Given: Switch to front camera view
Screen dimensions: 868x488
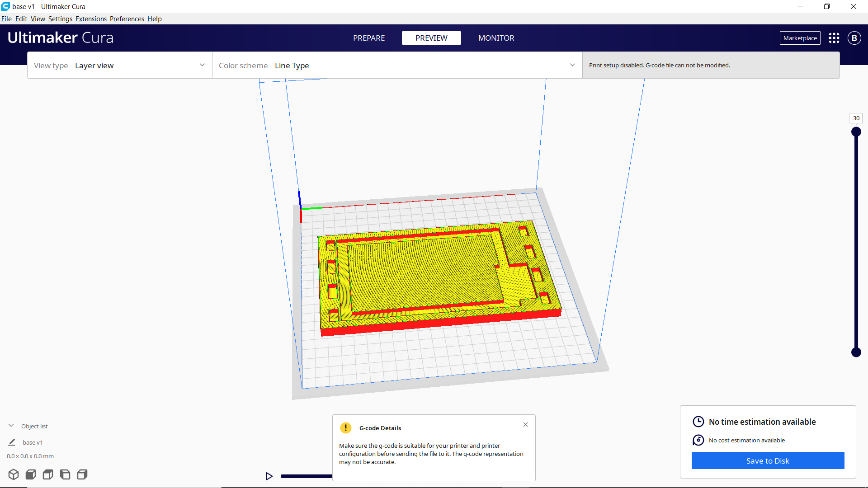Looking at the screenshot, I should pos(31,474).
